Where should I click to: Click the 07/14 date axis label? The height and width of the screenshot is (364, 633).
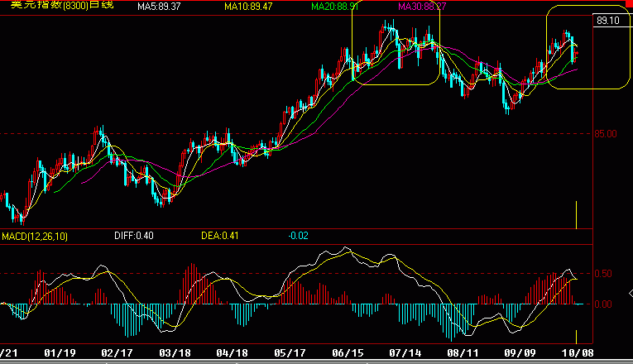click(405, 353)
